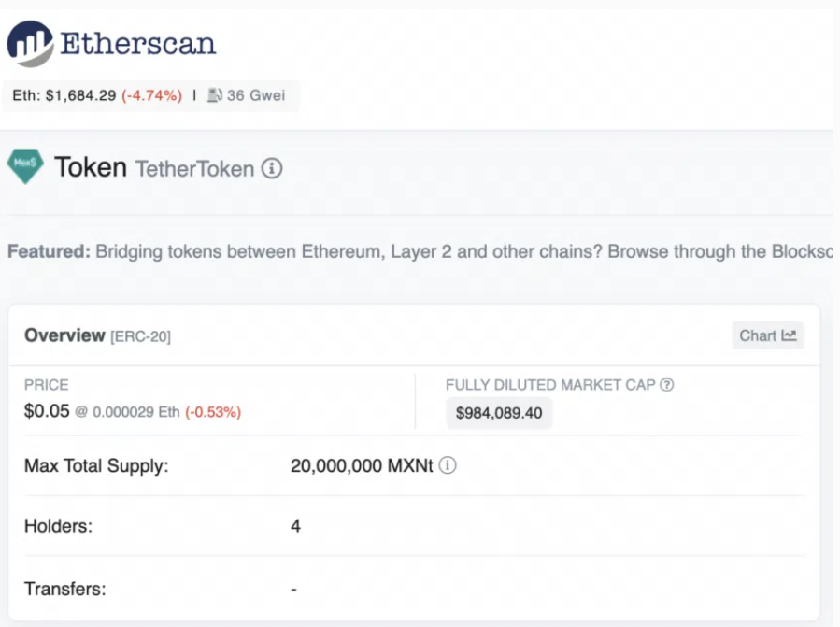
Task: Click help icon next to Fully Diluted Market Cap
Action: click(x=667, y=385)
